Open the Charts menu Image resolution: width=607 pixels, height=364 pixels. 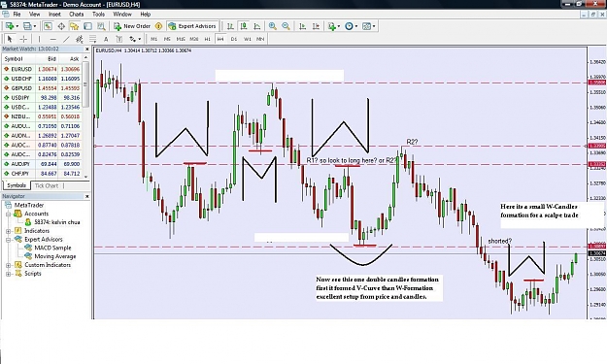77,15
